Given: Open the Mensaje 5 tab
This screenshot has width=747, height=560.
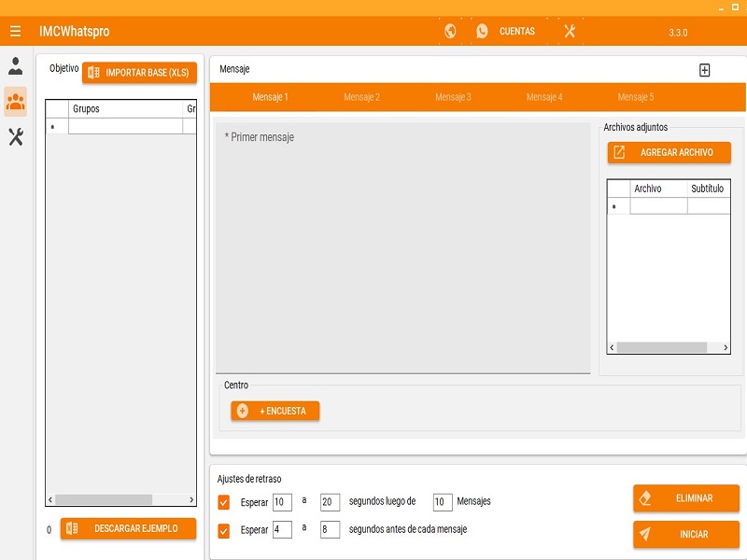Looking at the screenshot, I should 636,97.
